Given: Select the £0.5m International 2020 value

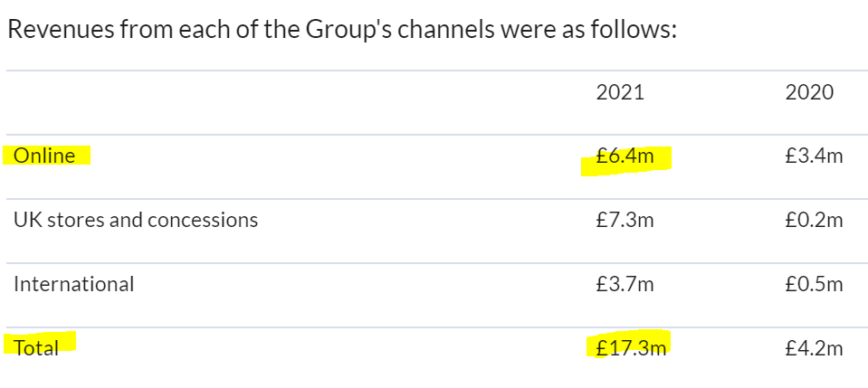Looking at the screenshot, I should pyautogui.click(x=814, y=284).
